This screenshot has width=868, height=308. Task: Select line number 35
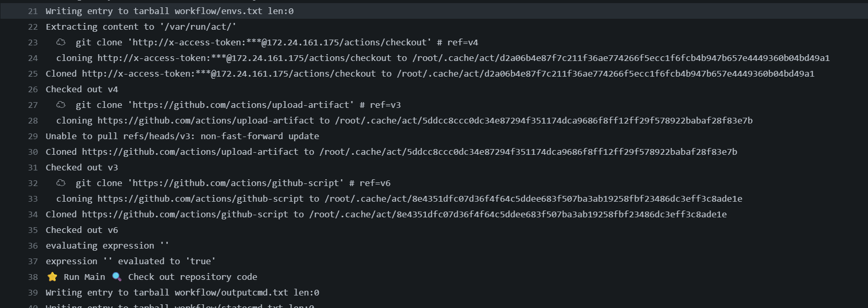coord(33,230)
